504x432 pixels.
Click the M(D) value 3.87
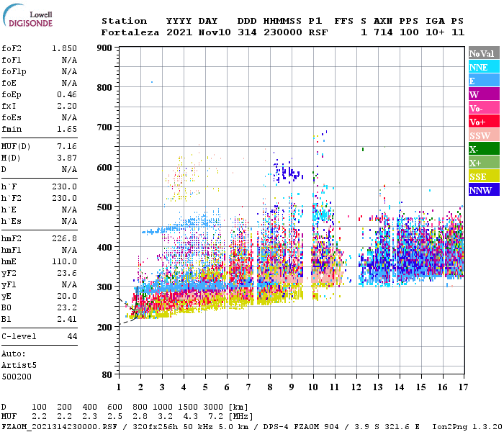(67, 158)
